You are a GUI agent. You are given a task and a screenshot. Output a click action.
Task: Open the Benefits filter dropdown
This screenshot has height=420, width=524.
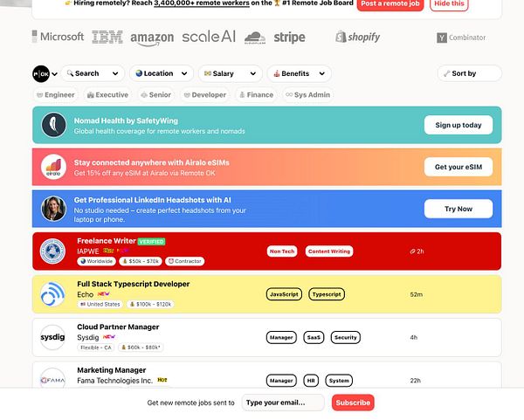coord(299,73)
